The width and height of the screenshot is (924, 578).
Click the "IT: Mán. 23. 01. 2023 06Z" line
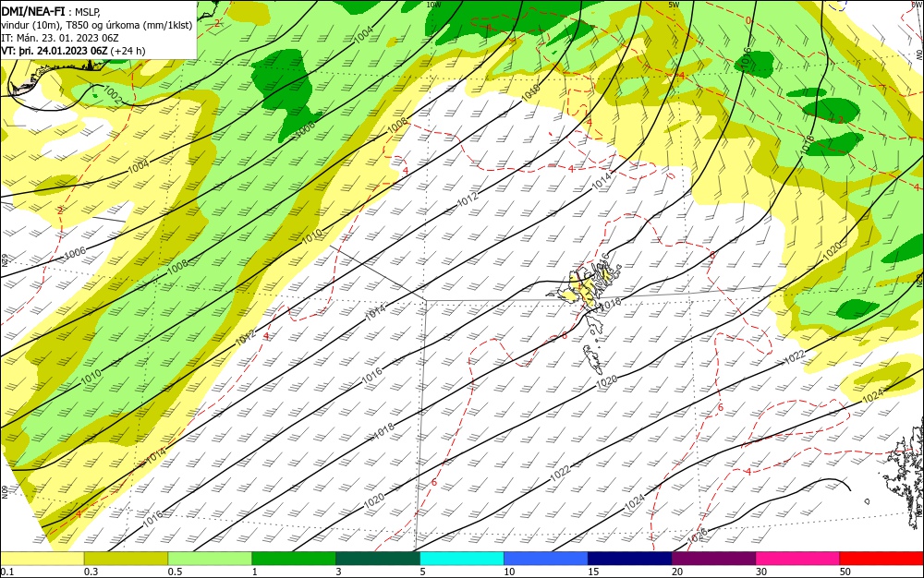(x=60, y=38)
